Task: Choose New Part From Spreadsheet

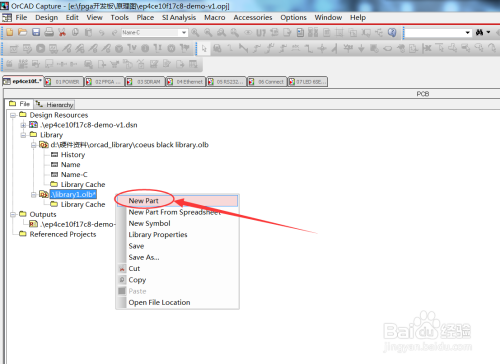Action: (x=177, y=212)
